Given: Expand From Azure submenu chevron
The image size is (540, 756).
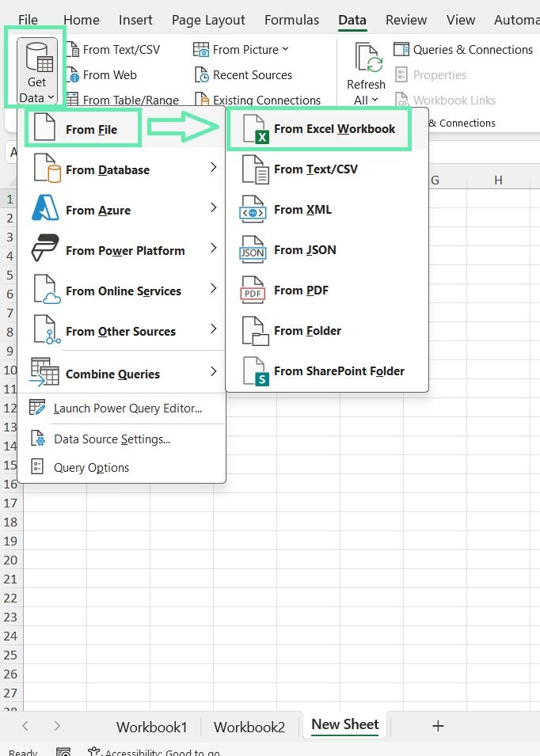Looking at the screenshot, I should click(214, 208).
